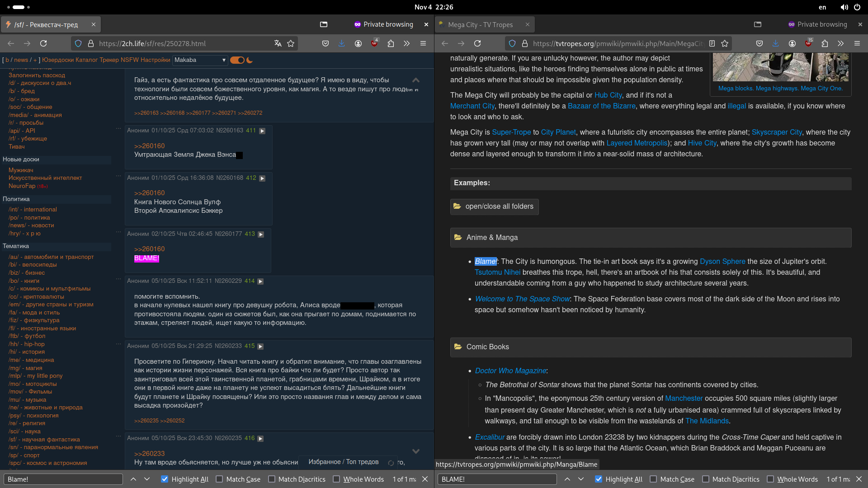Click the open/close all folders button

(x=494, y=206)
